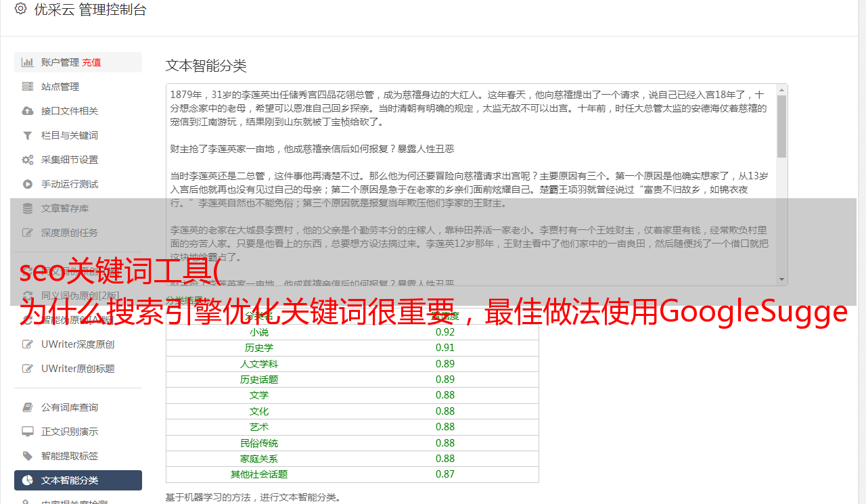866x504 pixels.
Task: Click the 优采云 管理控制台 title
Action: [90, 9]
